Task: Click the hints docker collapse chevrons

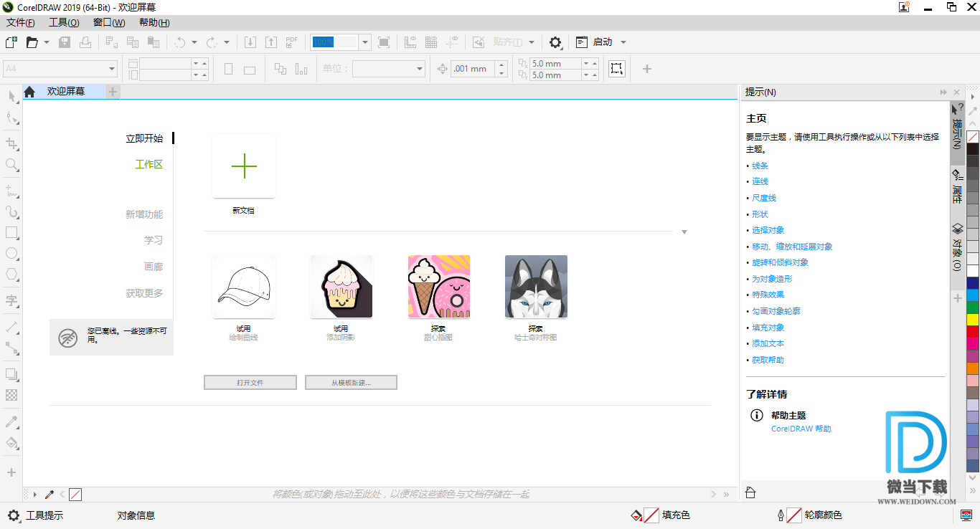Action: coord(943,92)
